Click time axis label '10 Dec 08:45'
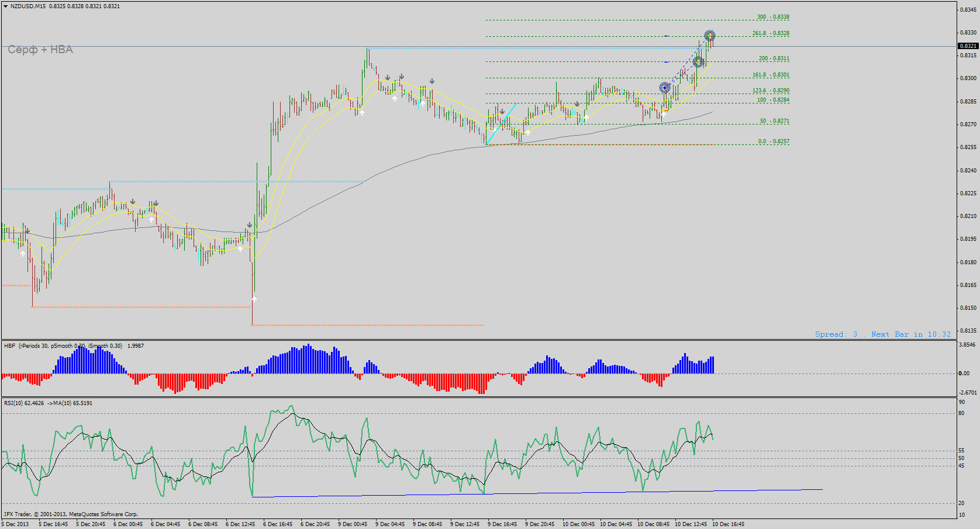This screenshot has width=980, height=529. (x=653, y=524)
